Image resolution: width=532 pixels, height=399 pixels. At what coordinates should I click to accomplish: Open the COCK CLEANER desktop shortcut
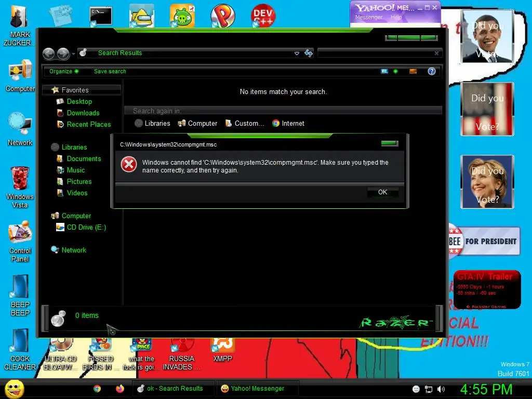20,350
